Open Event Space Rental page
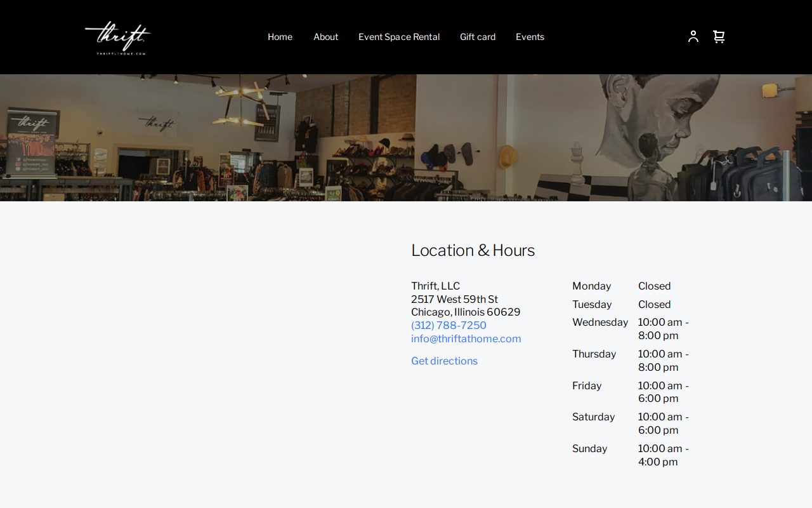This screenshot has height=508, width=812. 399,37
